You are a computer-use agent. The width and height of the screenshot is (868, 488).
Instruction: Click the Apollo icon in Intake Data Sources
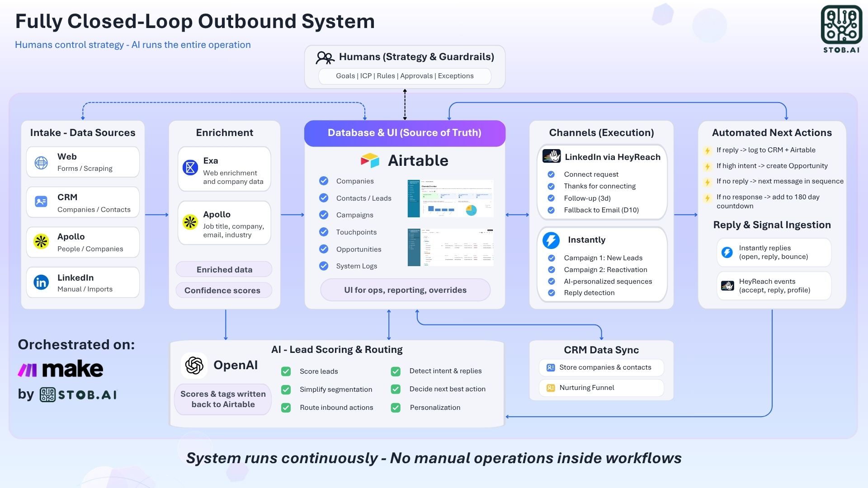click(x=41, y=241)
